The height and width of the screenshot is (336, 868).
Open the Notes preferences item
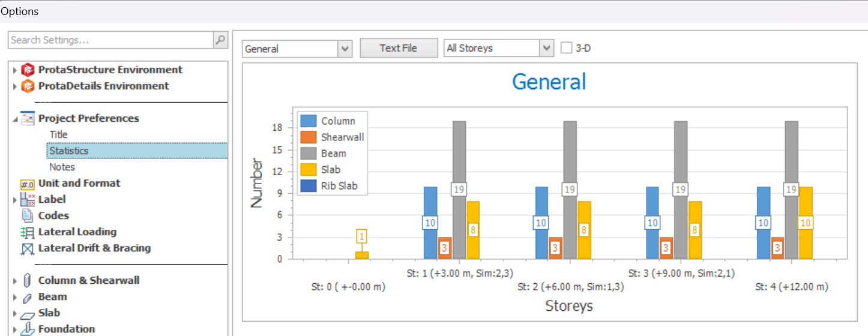pos(62,167)
